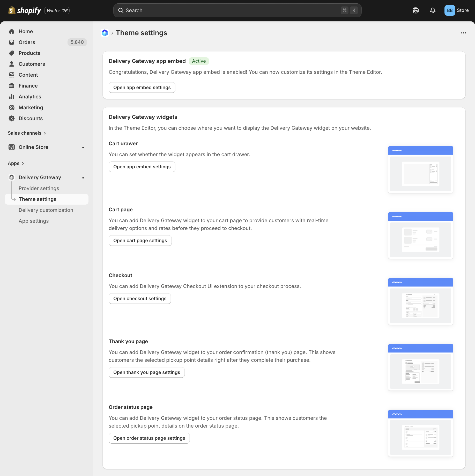
Task: Go to Provider settings
Action: (39, 188)
